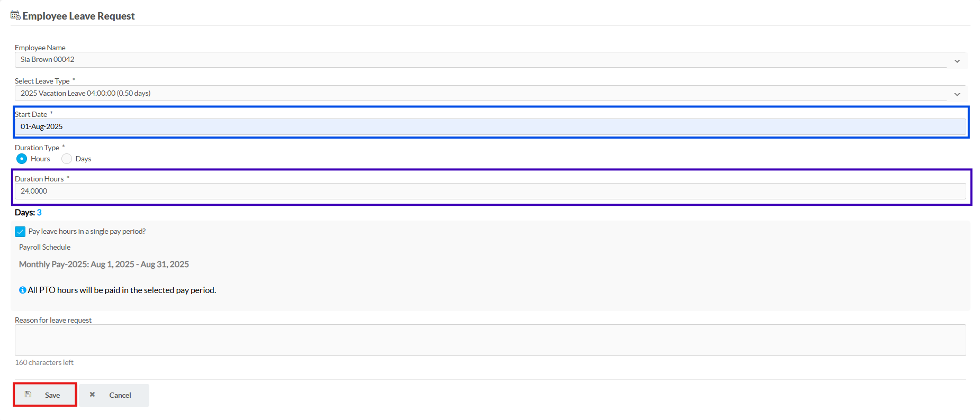Click the Employee Leave Request heading
980x420 pixels.
pos(78,16)
